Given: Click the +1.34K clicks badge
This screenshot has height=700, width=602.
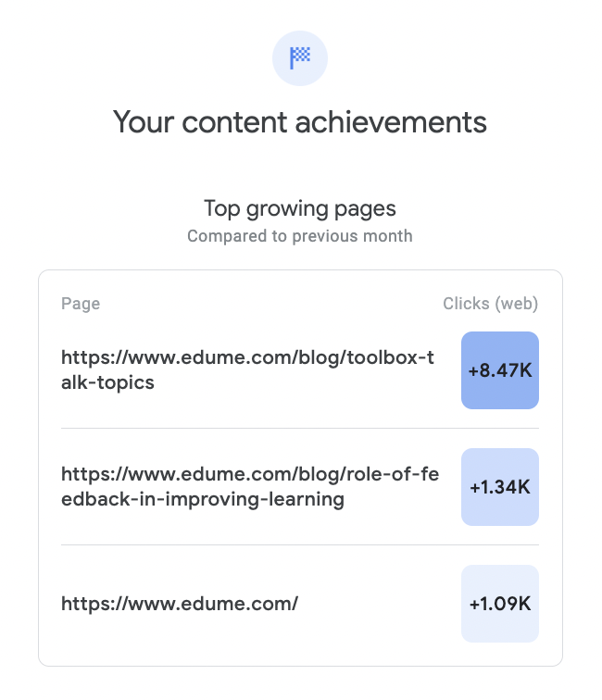Looking at the screenshot, I should pyautogui.click(x=500, y=487).
